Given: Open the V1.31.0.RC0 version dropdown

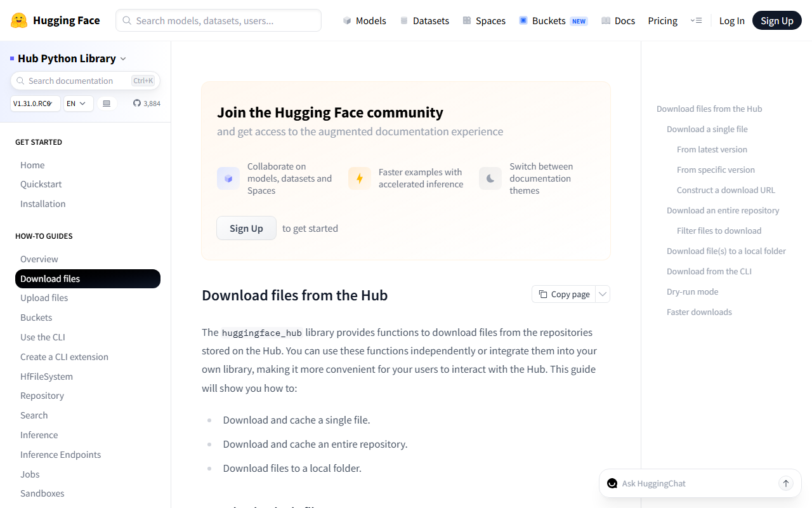Looking at the screenshot, I should 36,104.
